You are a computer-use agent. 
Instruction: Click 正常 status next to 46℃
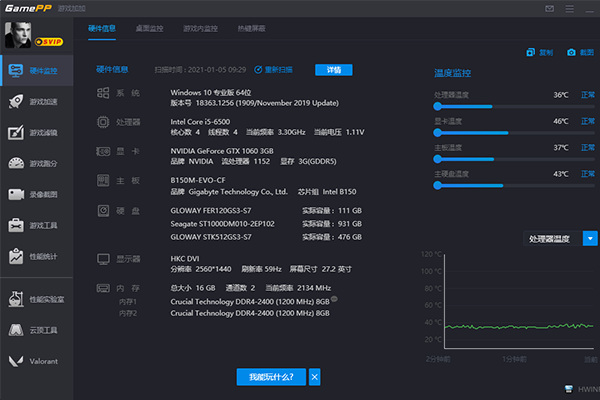(x=588, y=121)
